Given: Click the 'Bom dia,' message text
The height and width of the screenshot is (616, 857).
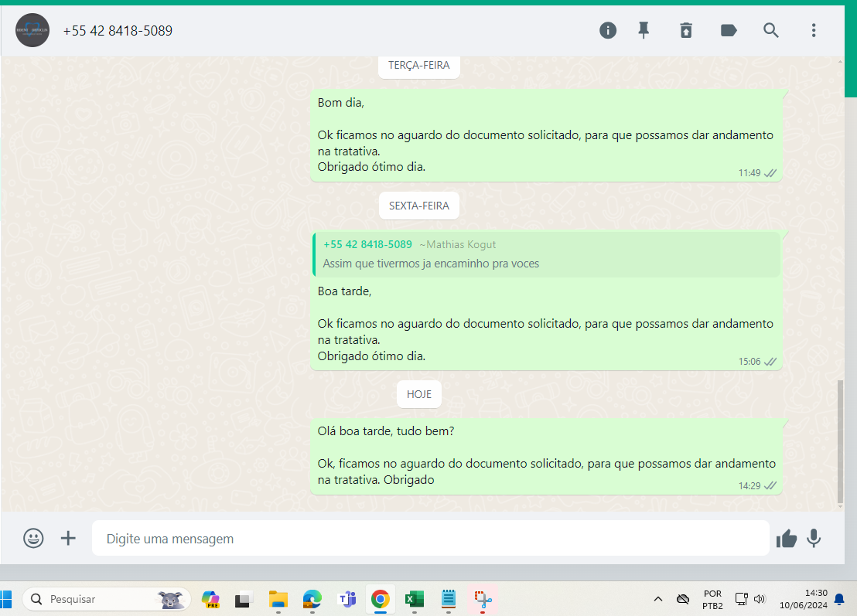Looking at the screenshot, I should [340, 103].
